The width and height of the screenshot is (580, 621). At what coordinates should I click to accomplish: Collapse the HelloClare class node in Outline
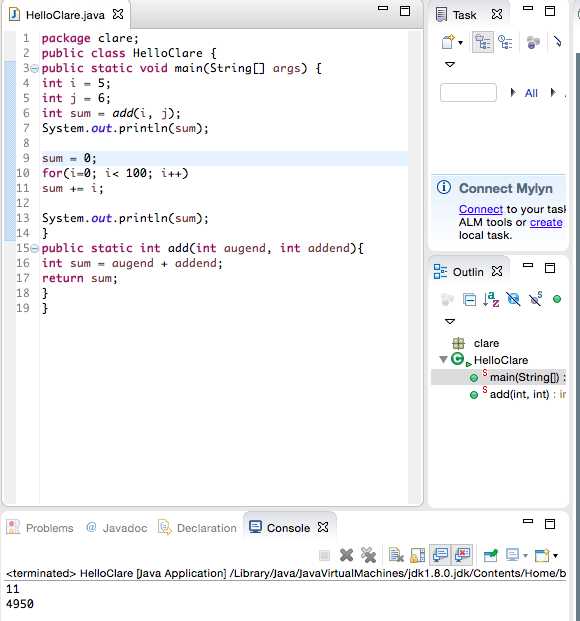[x=443, y=359]
